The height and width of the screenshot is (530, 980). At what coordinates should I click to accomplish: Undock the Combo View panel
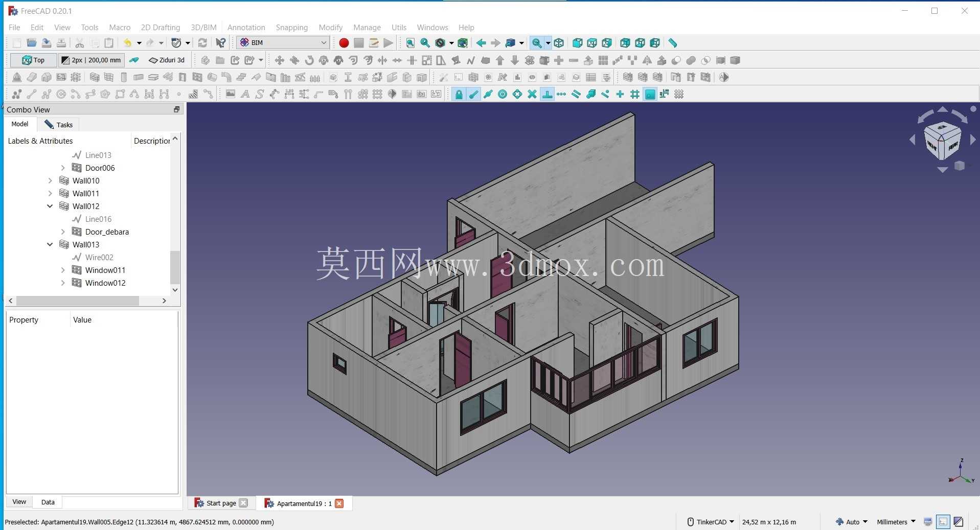[176, 109]
